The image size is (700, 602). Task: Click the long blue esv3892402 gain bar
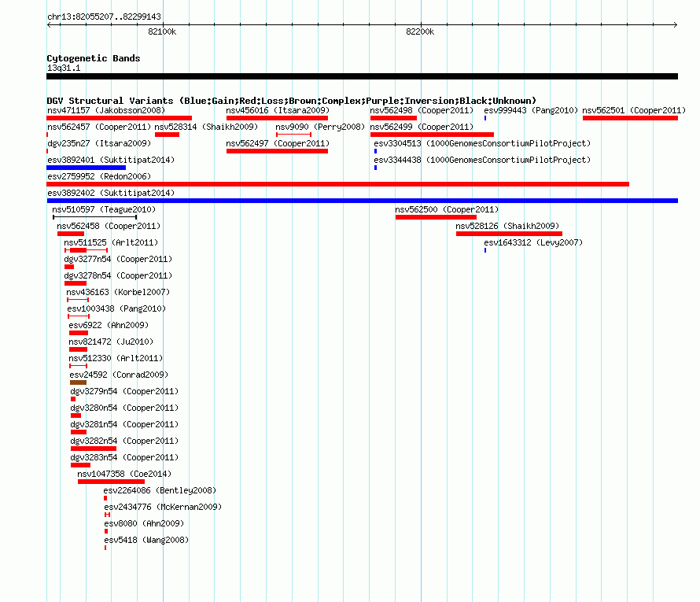(x=362, y=201)
